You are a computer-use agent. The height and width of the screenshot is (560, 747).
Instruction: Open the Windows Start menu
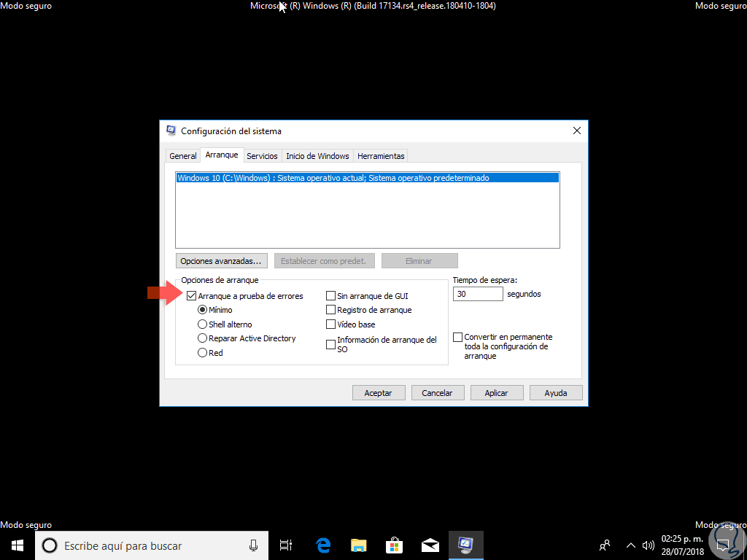pyautogui.click(x=18, y=545)
